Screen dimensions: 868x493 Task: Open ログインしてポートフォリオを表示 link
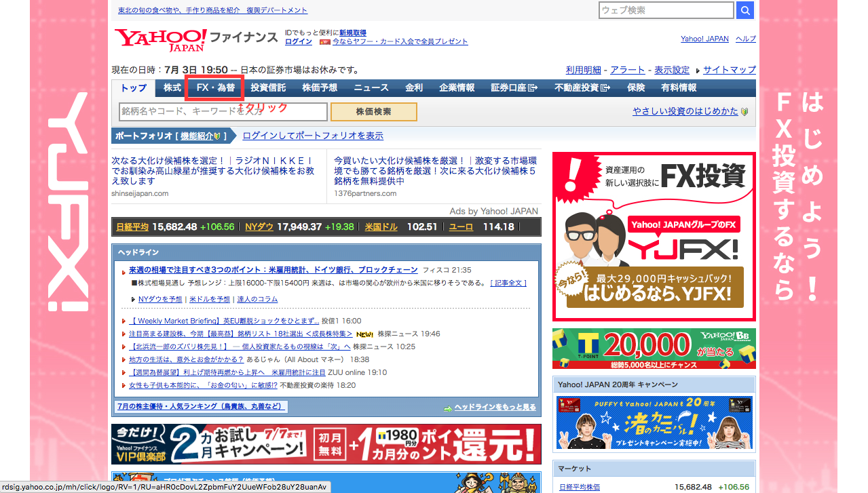313,136
